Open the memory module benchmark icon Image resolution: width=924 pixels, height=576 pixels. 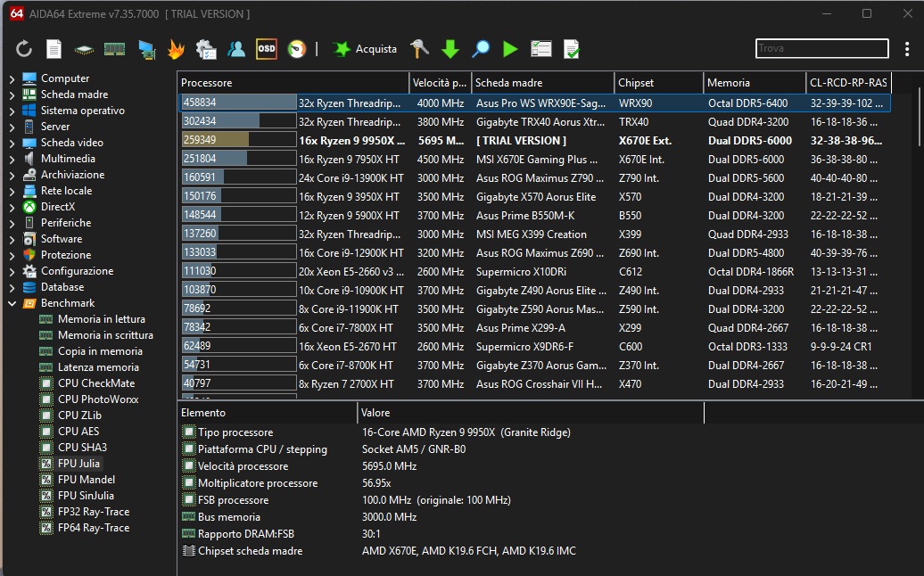(x=114, y=49)
